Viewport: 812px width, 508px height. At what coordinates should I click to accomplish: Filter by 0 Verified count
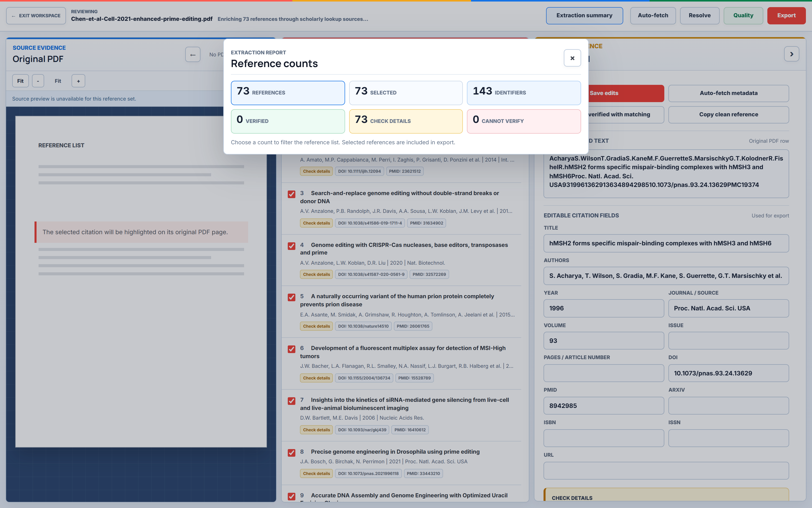pyautogui.click(x=287, y=121)
